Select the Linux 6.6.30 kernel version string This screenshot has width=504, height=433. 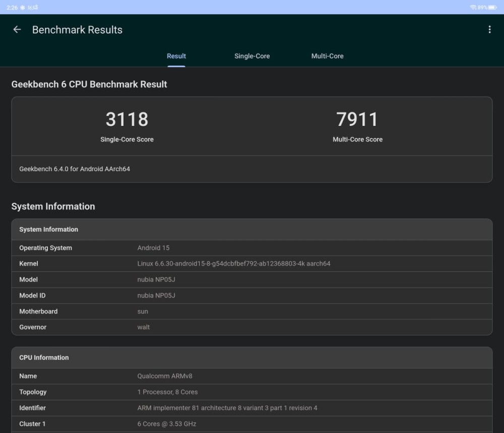(x=234, y=264)
